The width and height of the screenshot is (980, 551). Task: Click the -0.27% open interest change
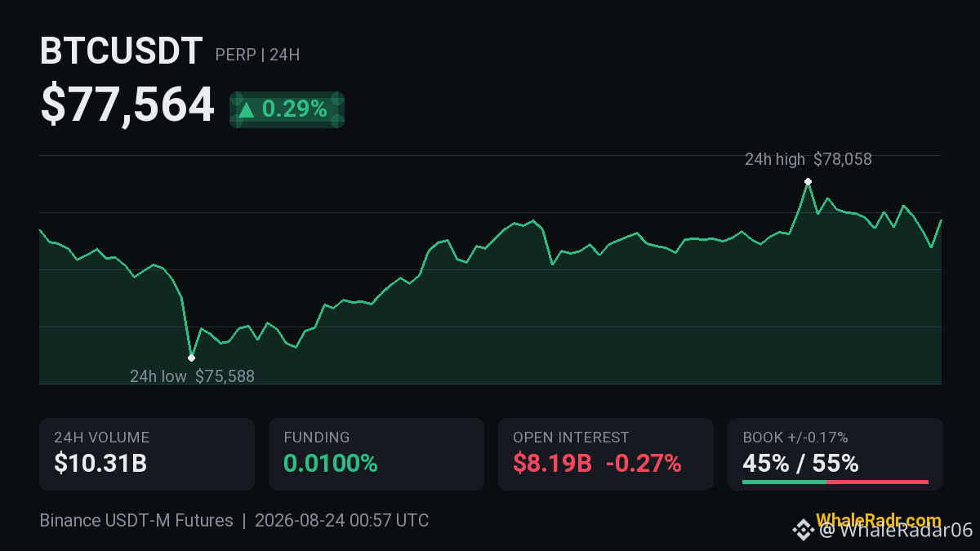coord(644,464)
